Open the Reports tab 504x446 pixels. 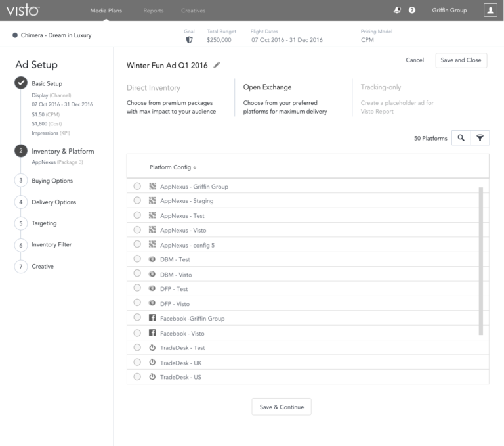click(x=154, y=11)
